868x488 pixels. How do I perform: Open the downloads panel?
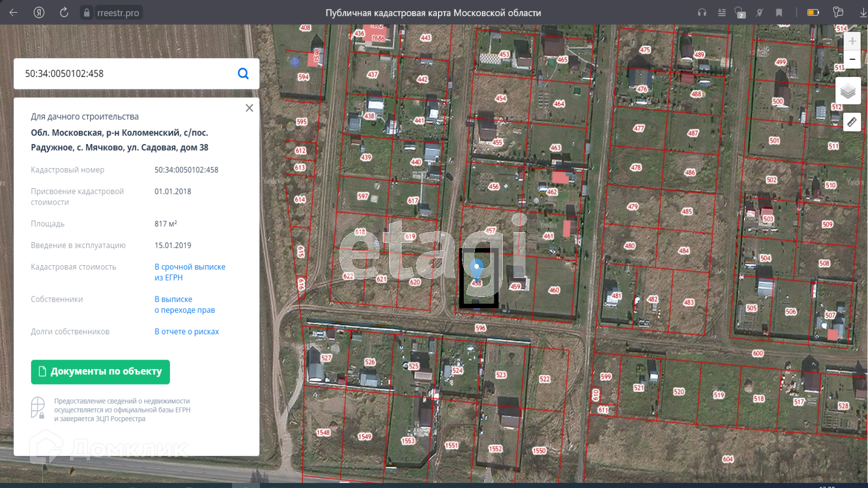tap(863, 13)
